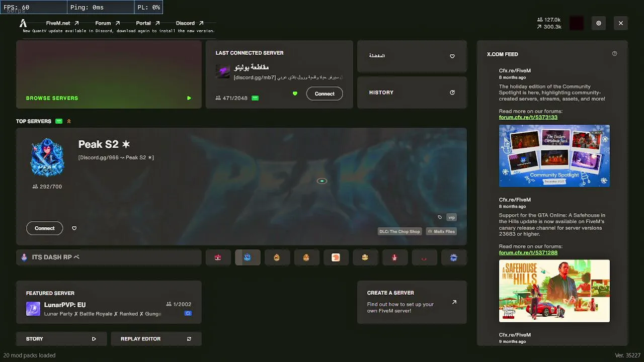The image size is (644, 362).
Task: Click the LunarPVP purple server avatar
Action: coord(33,309)
